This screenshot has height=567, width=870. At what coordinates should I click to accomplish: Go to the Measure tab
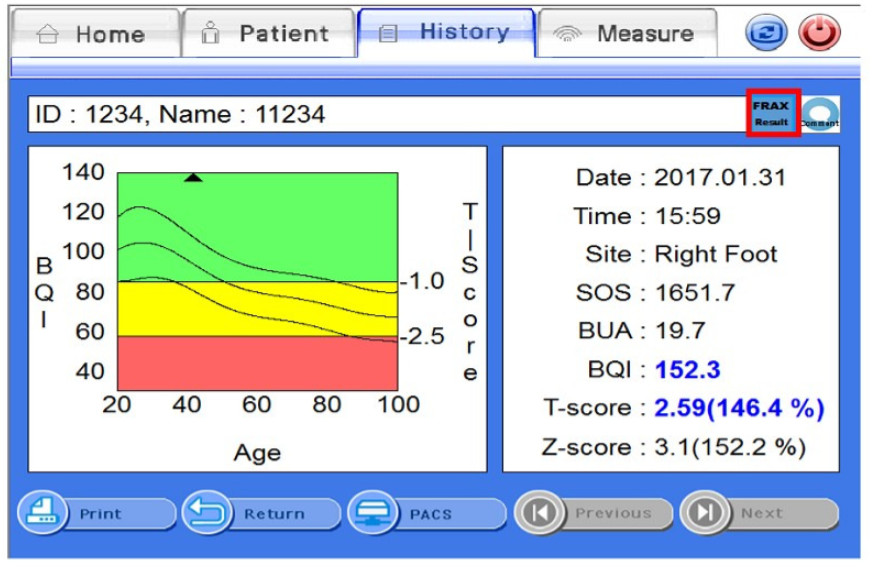[627, 34]
